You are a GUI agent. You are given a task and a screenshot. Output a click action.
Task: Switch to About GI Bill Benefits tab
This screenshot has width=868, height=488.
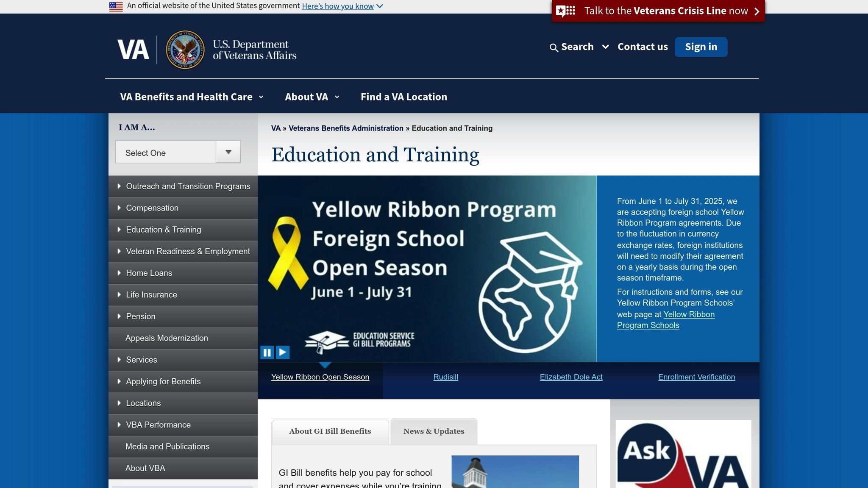(x=330, y=431)
